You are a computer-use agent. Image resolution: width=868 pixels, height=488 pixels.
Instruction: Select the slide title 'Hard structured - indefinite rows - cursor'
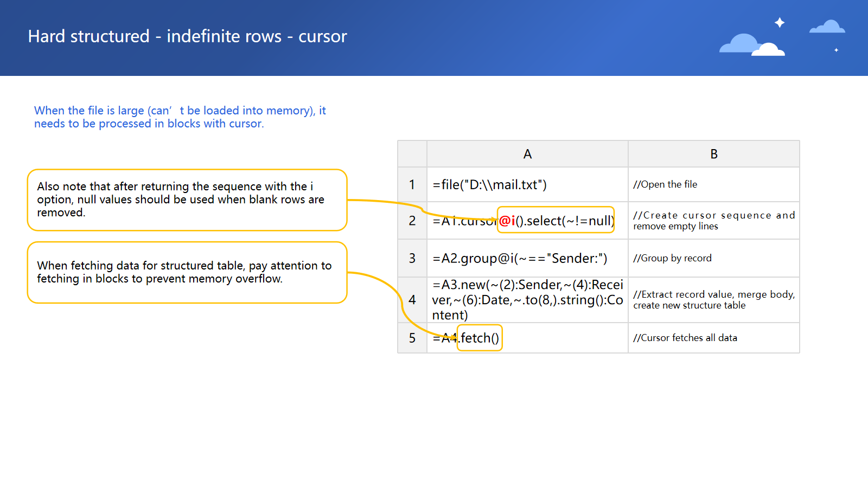(x=187, y=36)
